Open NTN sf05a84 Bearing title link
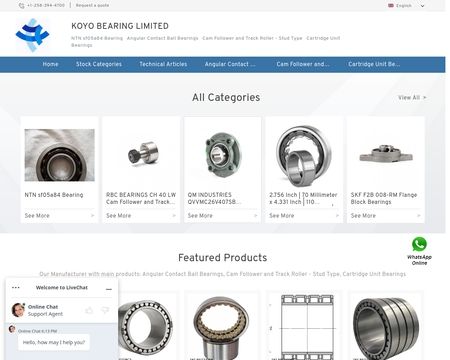The height and width of the screenshot is (360, 450). [54, 195]
